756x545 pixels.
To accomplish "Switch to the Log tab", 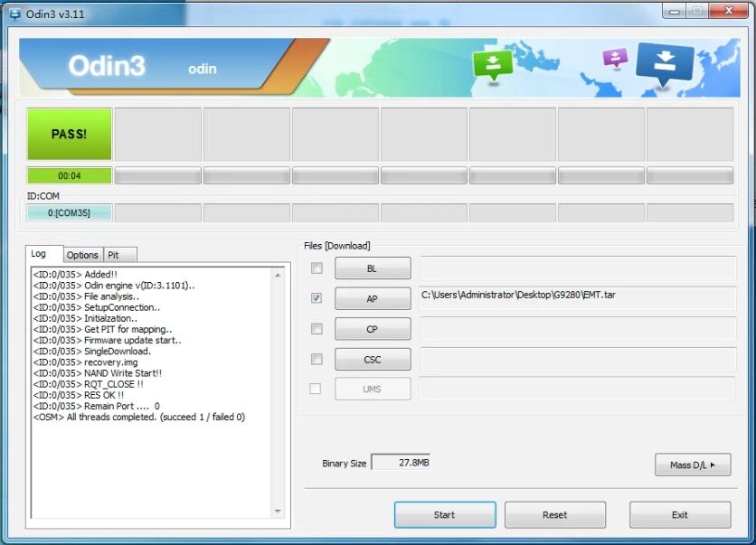I will pos(44,254).
